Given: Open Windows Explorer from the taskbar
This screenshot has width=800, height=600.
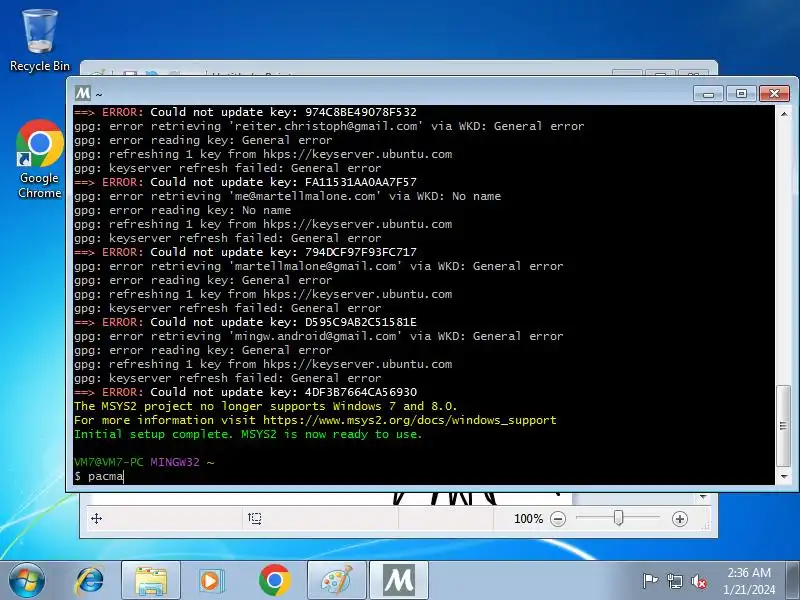Looking at the screenshot, I should pos(151,580).
